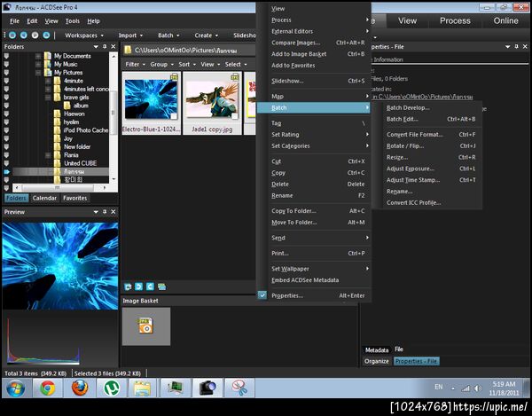Image resolution: width=532 pixels, height=416 pixels.
Task: Launch Firefox from the taskbar
Action: coord(80,389)
